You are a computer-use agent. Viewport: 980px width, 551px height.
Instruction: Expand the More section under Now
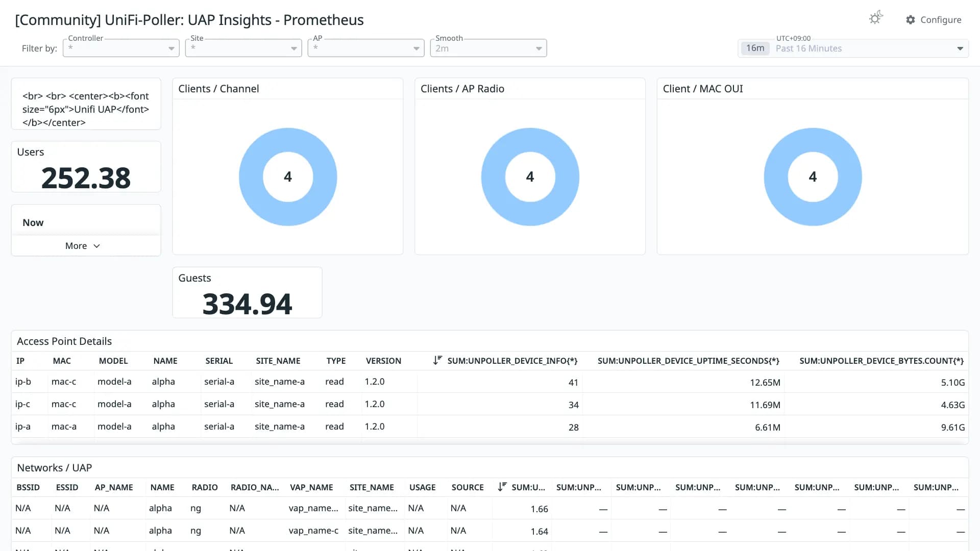tap(83, 246)
